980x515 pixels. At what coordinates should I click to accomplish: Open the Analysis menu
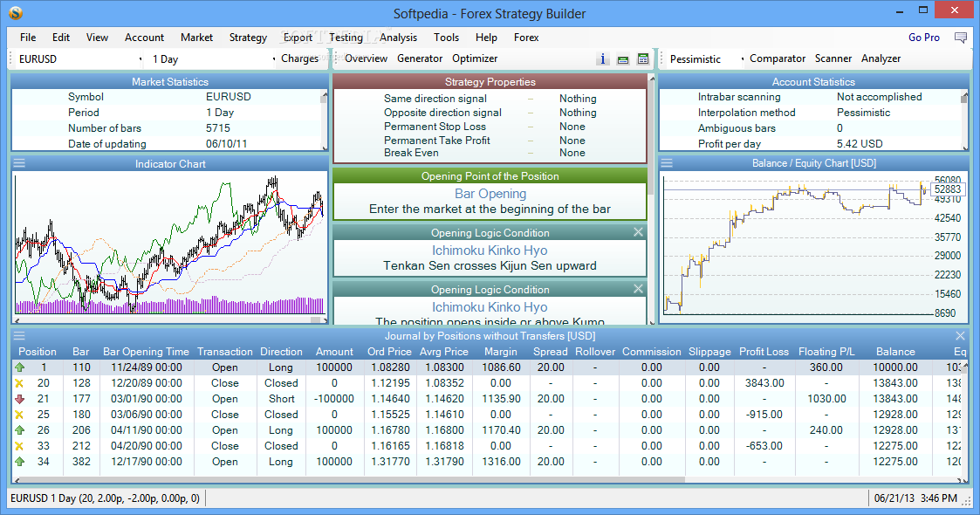[398, 38]
